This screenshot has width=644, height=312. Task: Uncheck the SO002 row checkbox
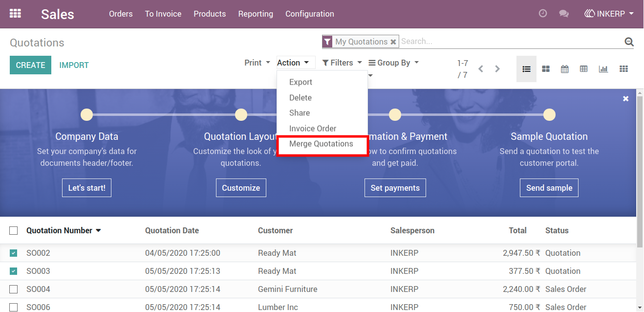tap(14, 253)
